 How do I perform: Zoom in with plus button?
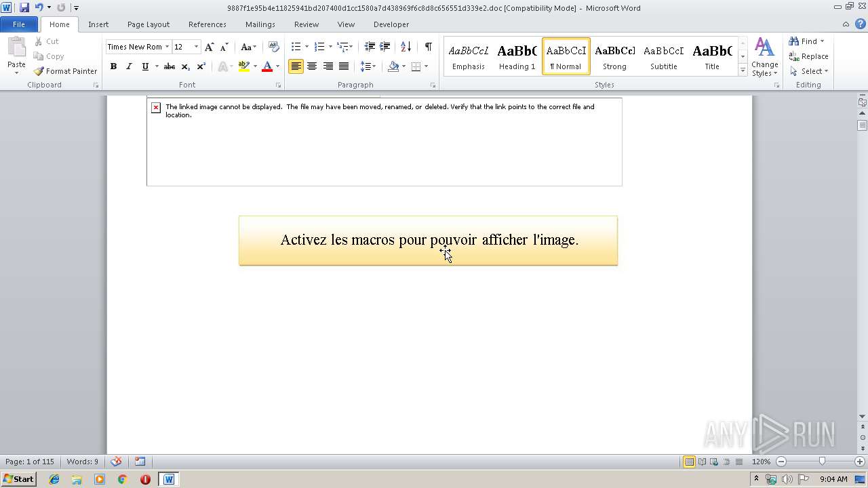pos(859,462)
